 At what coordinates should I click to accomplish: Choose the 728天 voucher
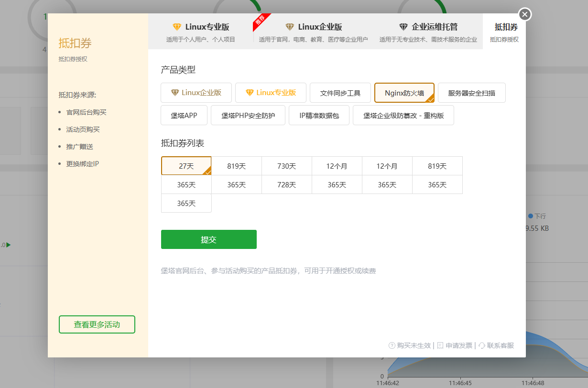[287, 184]
